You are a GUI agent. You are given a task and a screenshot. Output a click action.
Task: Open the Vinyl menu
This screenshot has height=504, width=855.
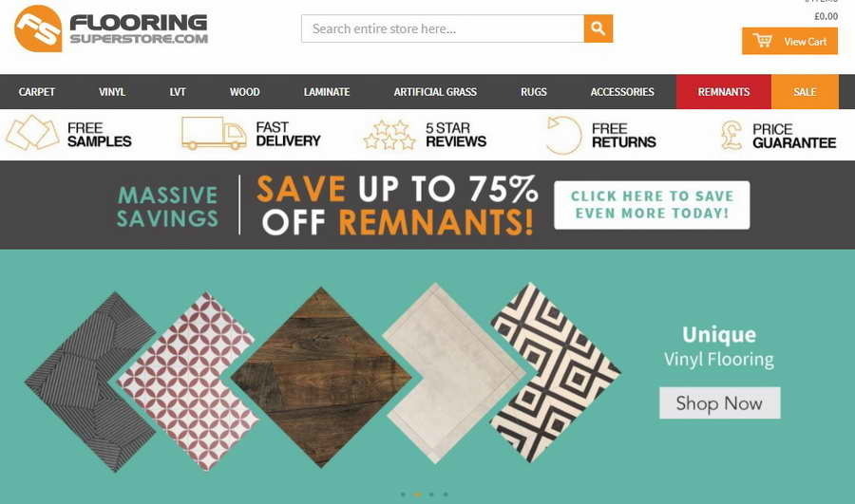(112, 91)
